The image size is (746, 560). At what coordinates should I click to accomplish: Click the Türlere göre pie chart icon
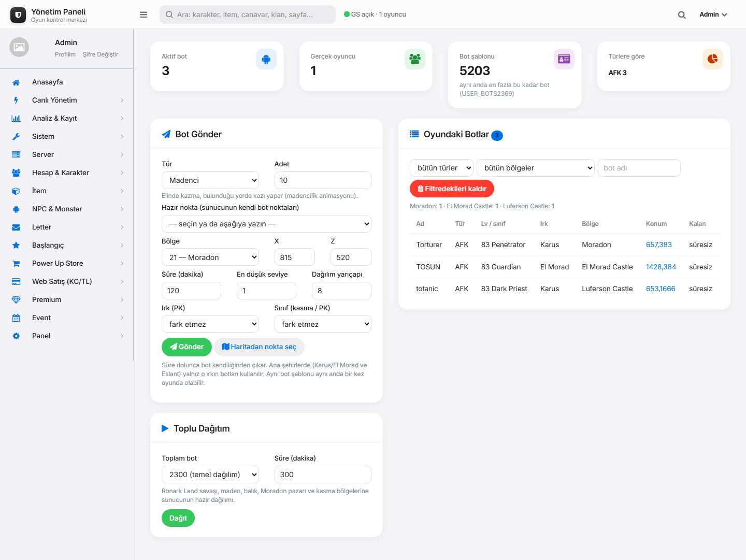tap(713, 59)
